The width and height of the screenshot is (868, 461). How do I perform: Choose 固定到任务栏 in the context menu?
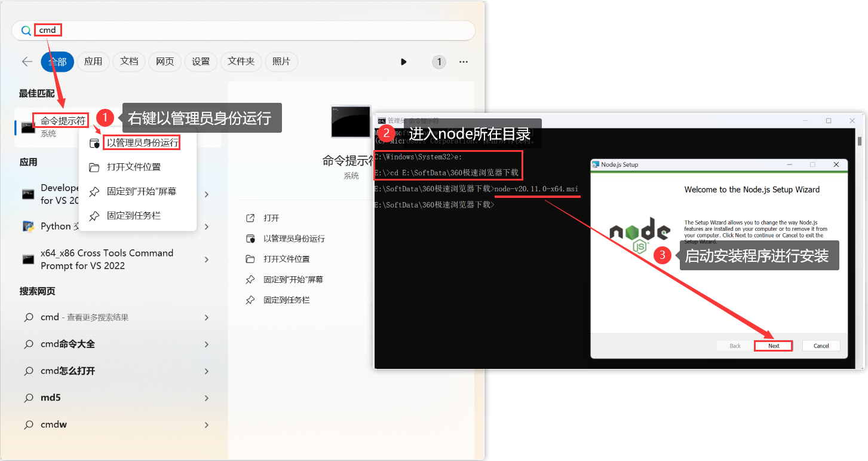(x=137, y=215)
